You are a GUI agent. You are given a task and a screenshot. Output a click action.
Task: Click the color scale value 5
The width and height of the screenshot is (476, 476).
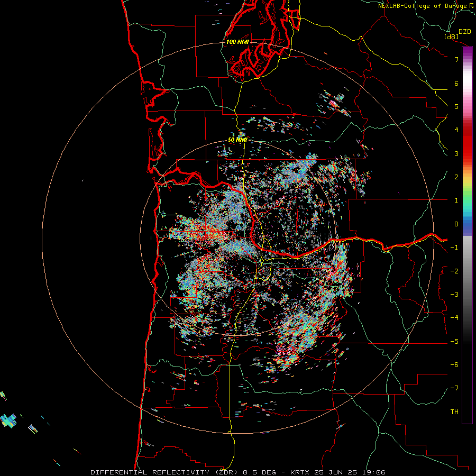[456, 106]
